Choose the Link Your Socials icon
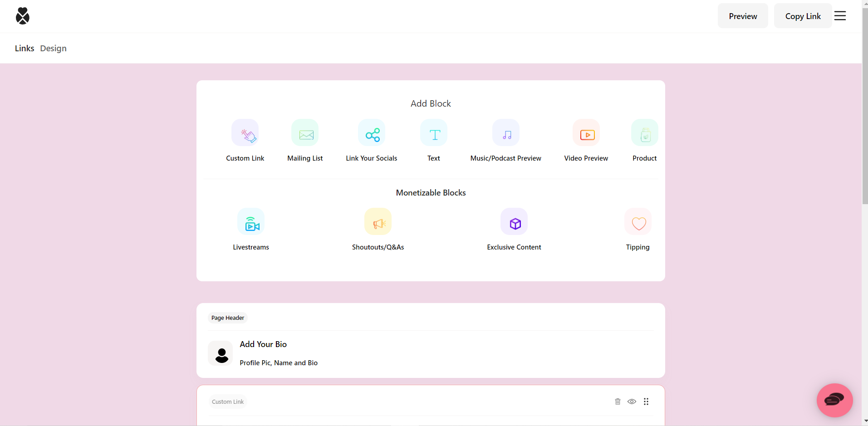The height and width of the screenshot is (426, 868). click(x=372, y=134)
